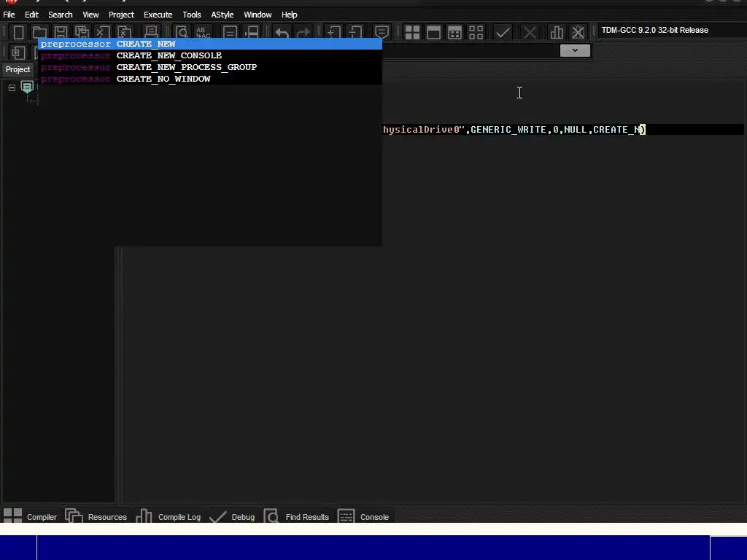747x560 pixels.
Task: Open the Search menu
Action: pos(60,15)
